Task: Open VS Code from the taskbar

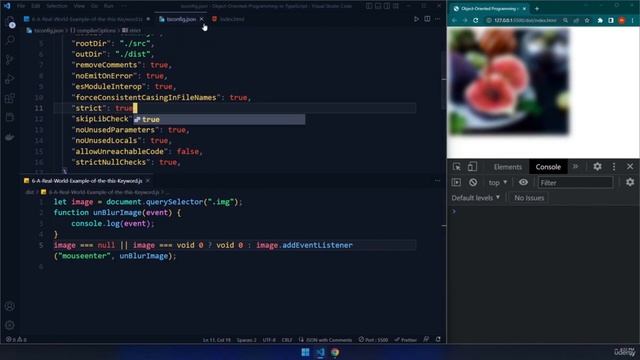Action: (320, 352)
